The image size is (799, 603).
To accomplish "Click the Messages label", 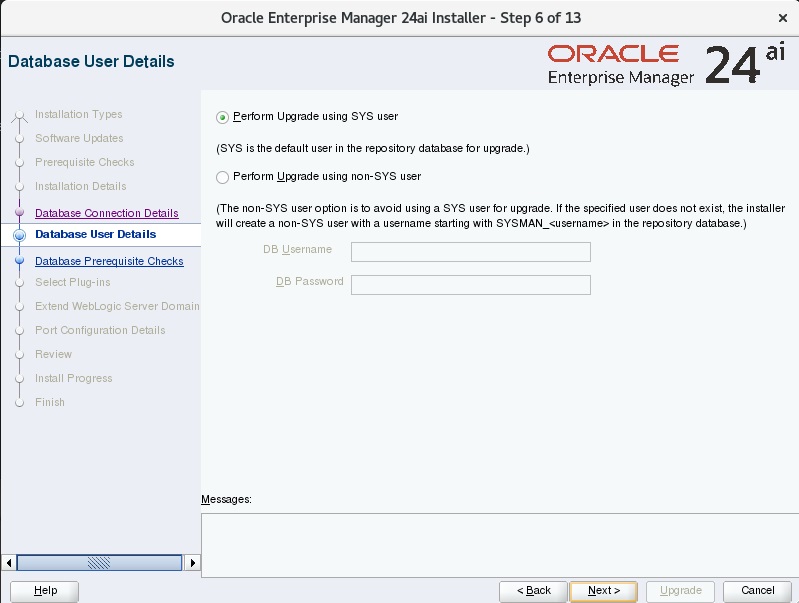I will click(x=226, y=500).
